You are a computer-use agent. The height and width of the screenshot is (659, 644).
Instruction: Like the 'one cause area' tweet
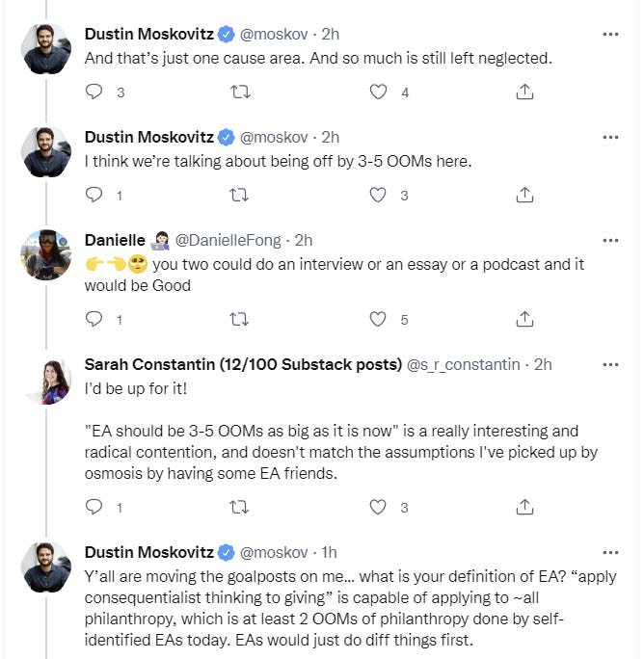(x=379, y=92)
